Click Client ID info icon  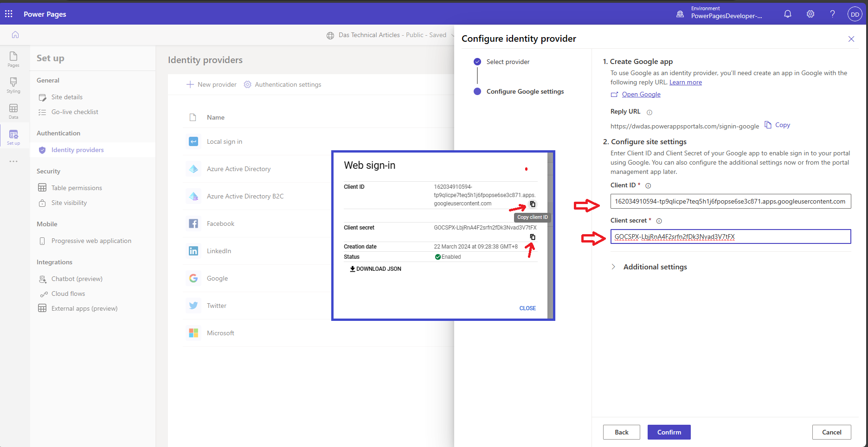pyautogui.click(x=649, y=185)
